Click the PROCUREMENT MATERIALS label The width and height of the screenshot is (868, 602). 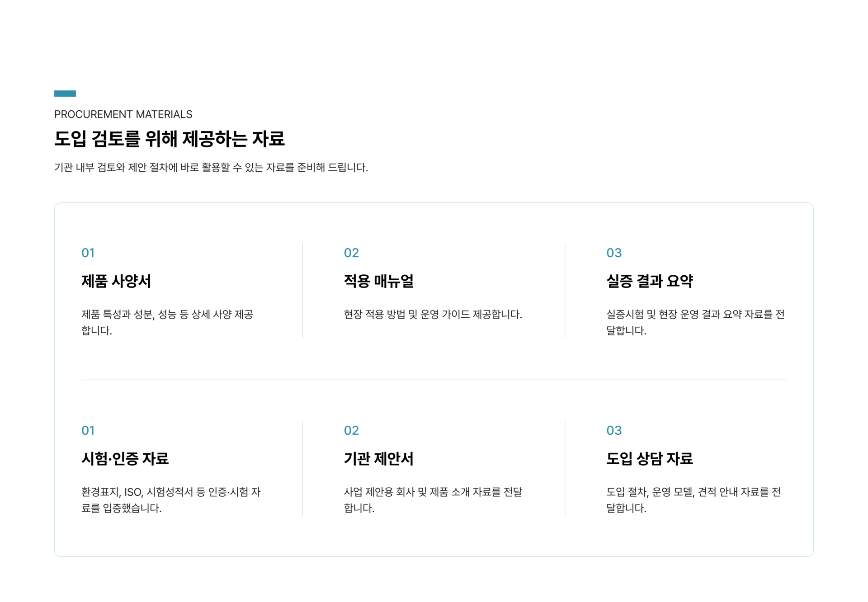click(x=123, y=114)
